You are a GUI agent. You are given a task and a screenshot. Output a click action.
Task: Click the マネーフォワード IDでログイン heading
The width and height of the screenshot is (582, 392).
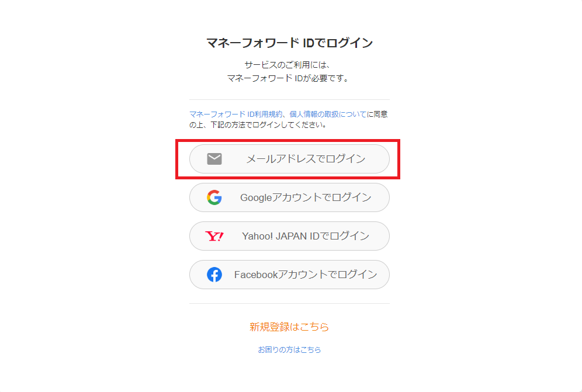[289, 43]
